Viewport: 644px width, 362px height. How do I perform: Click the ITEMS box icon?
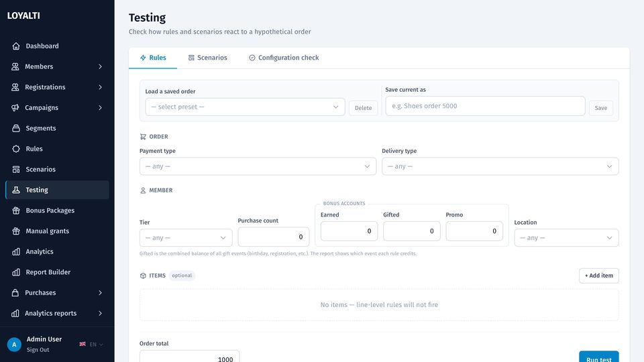(x=143, y=276)
